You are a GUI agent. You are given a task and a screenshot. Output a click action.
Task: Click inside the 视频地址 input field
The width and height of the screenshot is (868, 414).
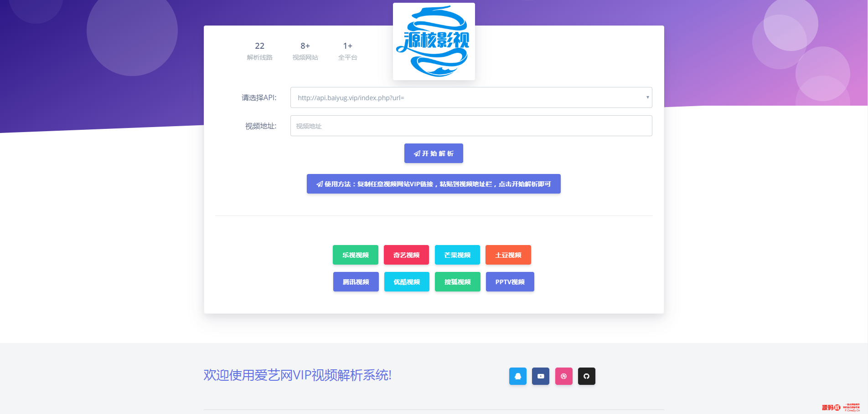tap(471, 126)
